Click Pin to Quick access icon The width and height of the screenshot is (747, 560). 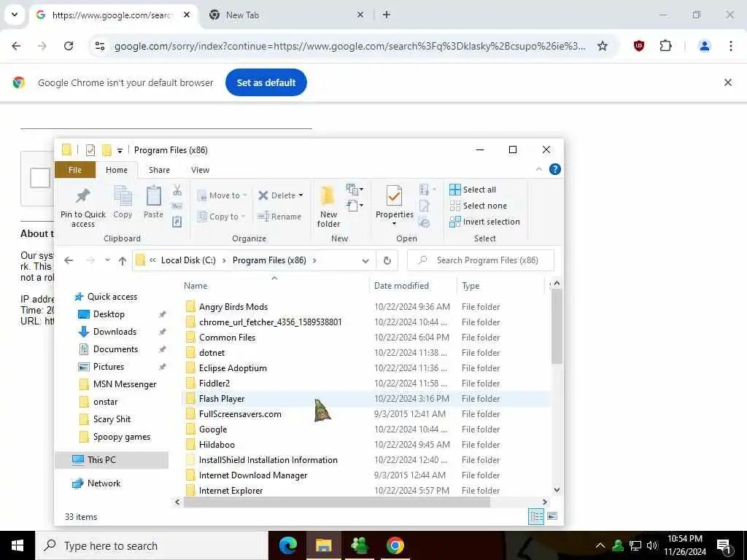83,195
